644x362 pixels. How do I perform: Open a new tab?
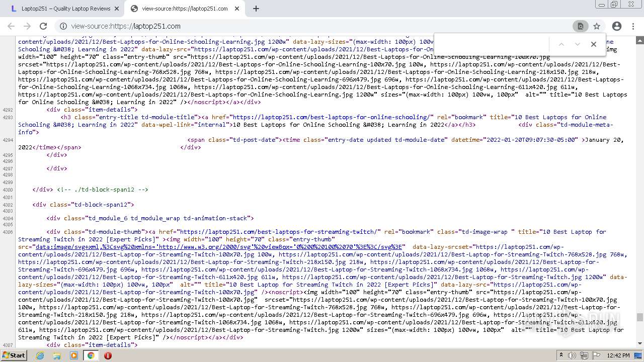pyautogui.click(x=256, y=9)
